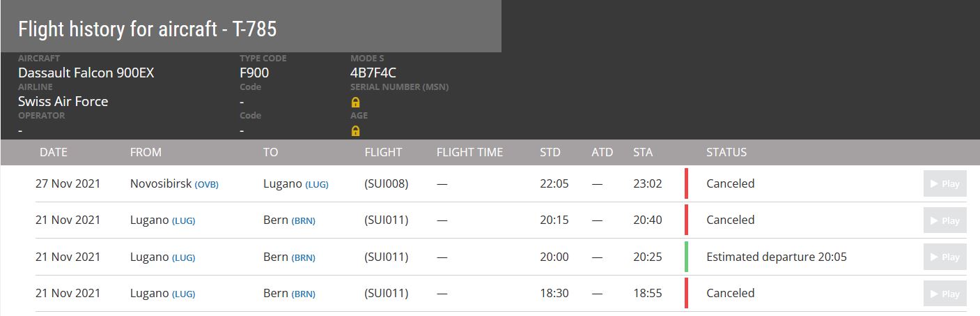Open the Novosibirsk (OVB) airport link
Image resolution: width=980 pixels, height=316 pixels.
point(206,185)
